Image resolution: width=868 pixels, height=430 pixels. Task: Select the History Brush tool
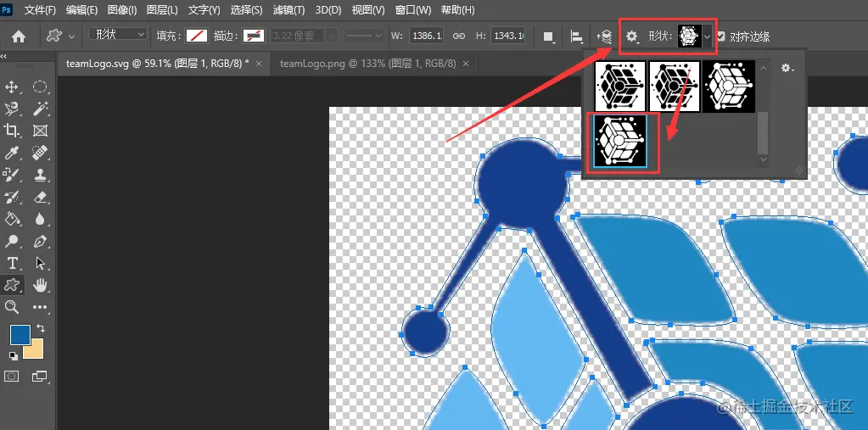point(12,197)
